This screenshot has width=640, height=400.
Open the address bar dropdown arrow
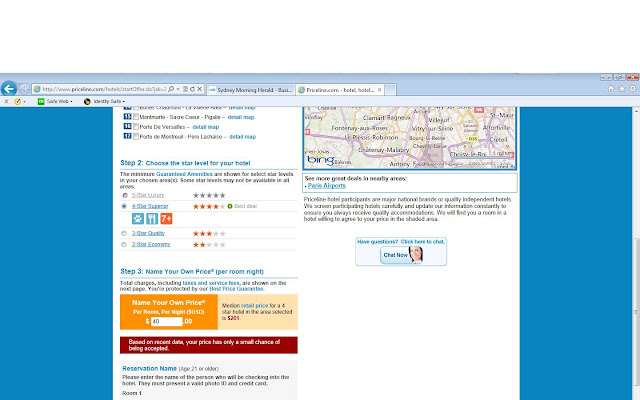coord(178,89)
